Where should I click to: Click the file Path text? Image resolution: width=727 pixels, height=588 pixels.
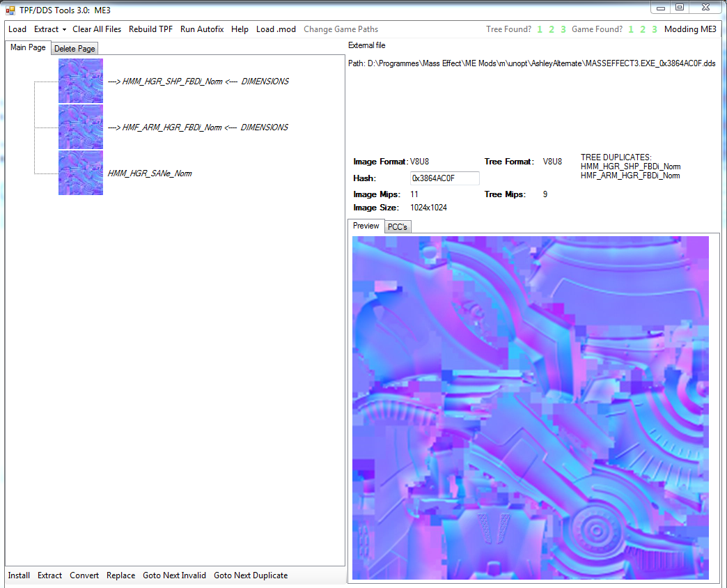(532, 63)
